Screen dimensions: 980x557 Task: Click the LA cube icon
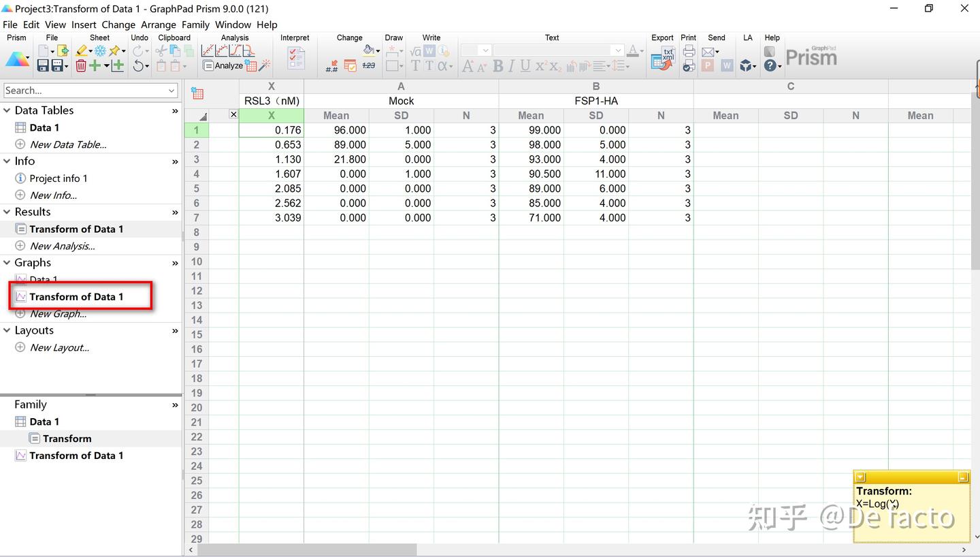click(x=747, y=65)
